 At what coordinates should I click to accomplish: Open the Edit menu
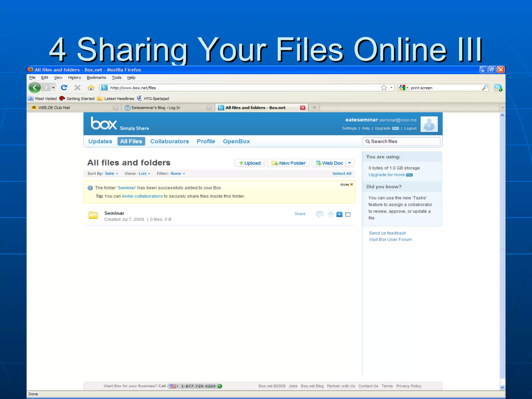pos(45,77)
